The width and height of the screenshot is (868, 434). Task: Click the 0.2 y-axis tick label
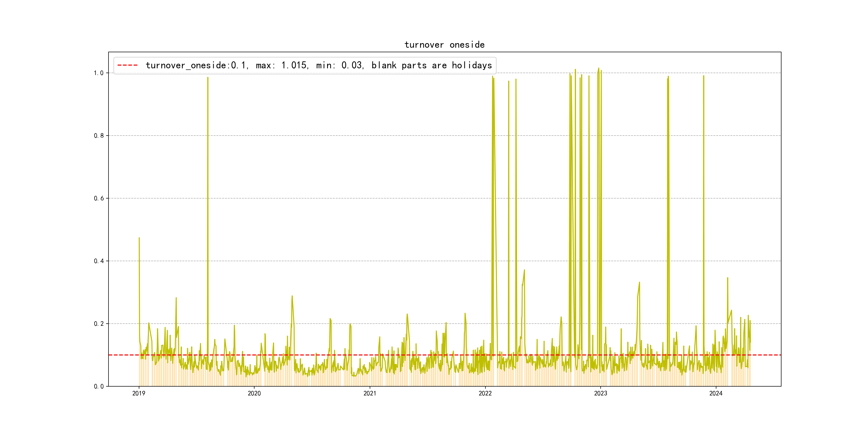(99, 324)
